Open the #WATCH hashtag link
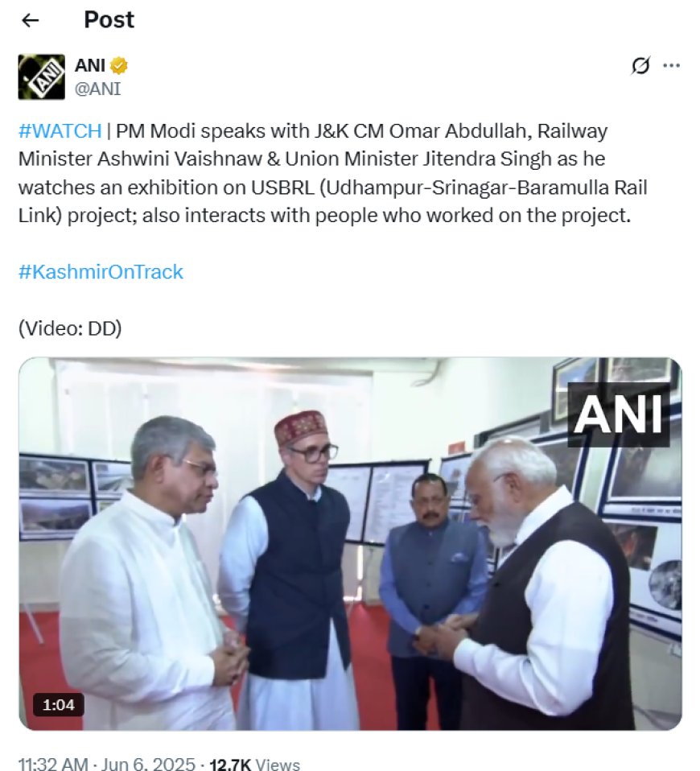700x771 pixels. pyautogui.click(x=60, y=131)
